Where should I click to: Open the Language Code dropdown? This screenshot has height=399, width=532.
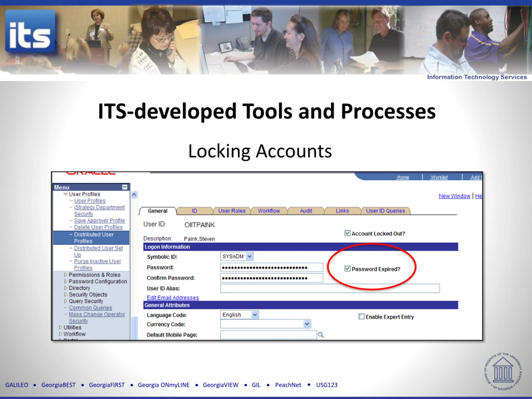[x=255, y=315]
